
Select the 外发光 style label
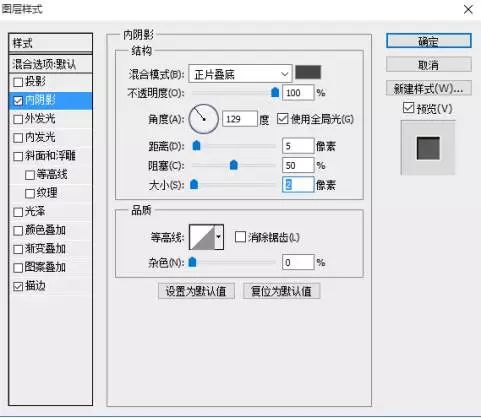(x=40, y=119)
